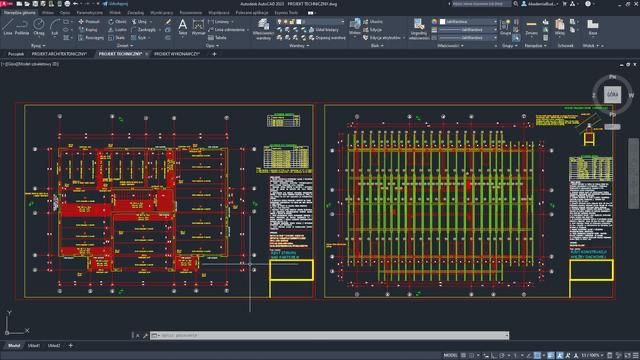Expand the Rysuj panel
This screenshot has width=640, height=360.
[x=38, y=46]
